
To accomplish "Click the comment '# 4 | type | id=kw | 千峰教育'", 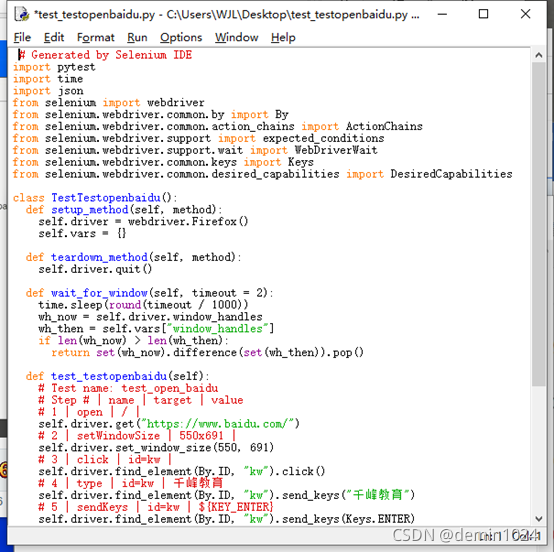I will tap(131, 483).
